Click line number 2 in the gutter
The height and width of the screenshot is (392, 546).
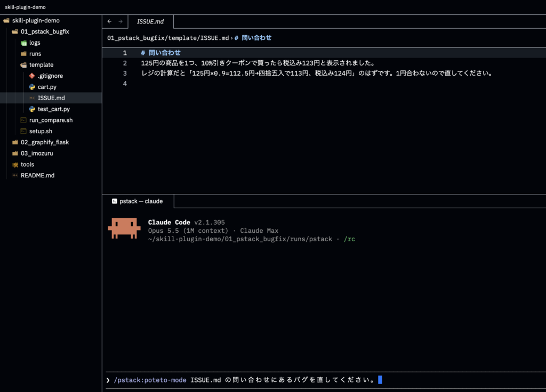(x=125, y=63)
